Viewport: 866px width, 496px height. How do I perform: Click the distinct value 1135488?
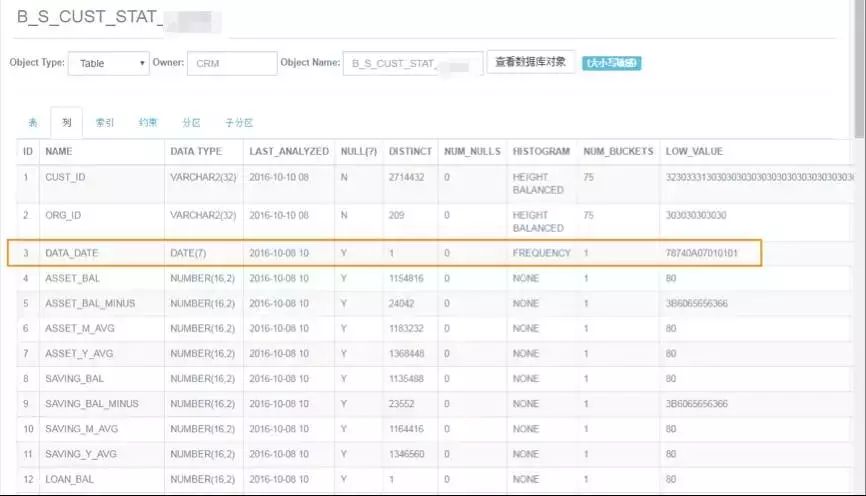(406, 379)
